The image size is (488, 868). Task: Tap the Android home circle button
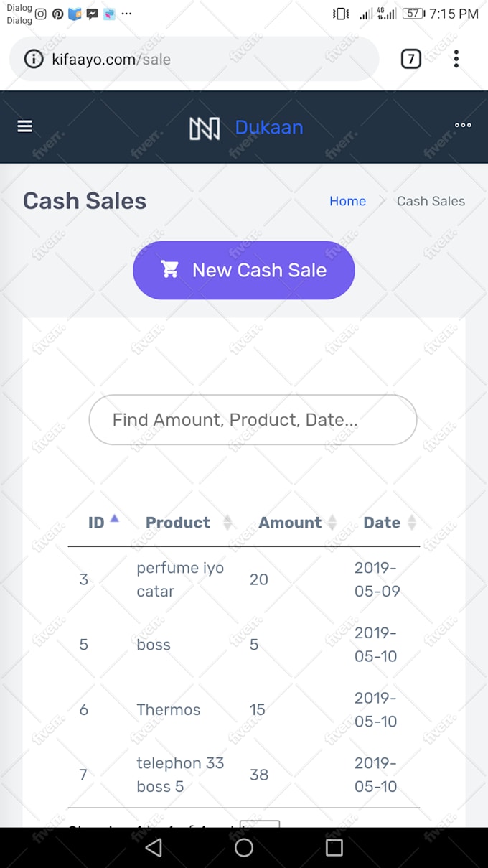244,847
